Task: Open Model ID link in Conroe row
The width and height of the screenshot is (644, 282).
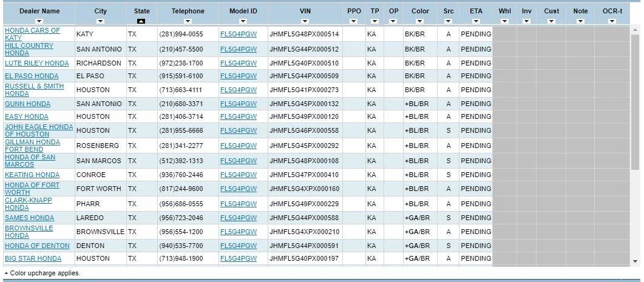Action: coord(238,175)
